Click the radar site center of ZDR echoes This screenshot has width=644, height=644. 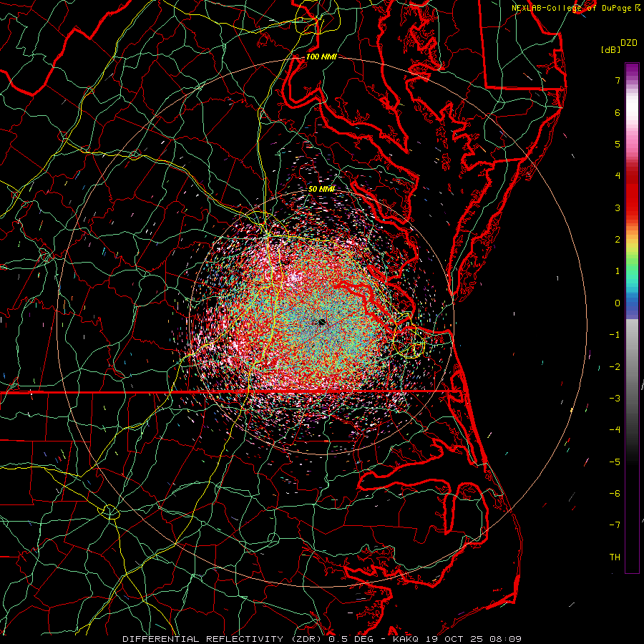click(x=321, y=323)
